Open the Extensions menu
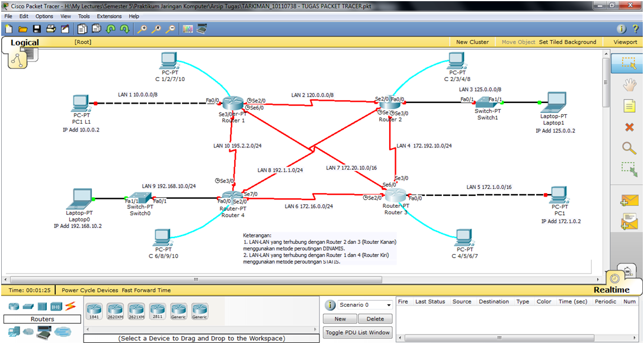This screenshot has height=344, width=644. coord(108,16)
